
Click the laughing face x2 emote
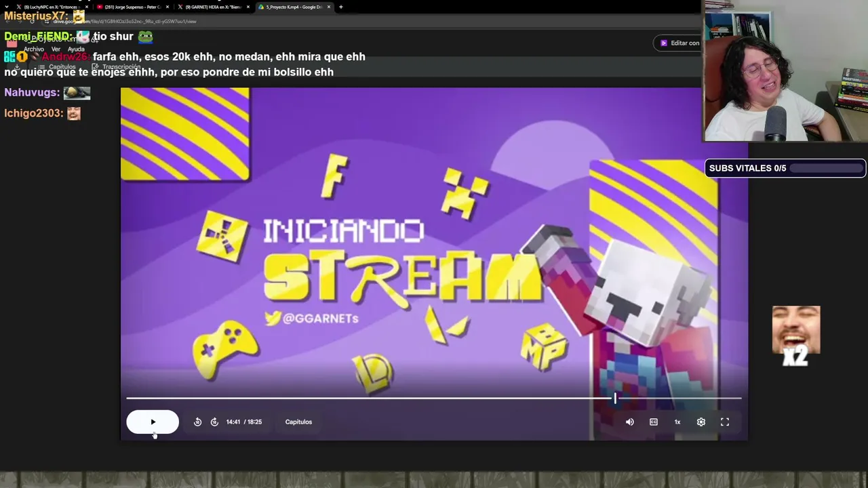[x=796, y=335]
